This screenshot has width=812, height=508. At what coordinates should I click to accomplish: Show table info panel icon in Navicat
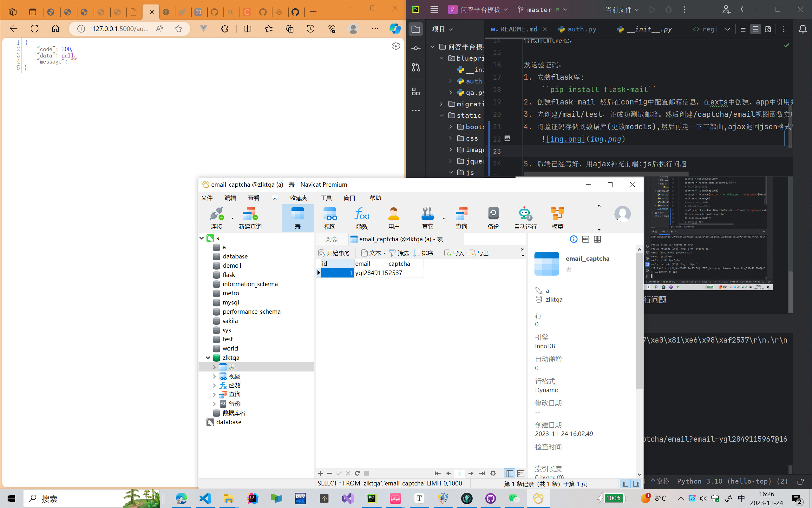pos(573,239)
